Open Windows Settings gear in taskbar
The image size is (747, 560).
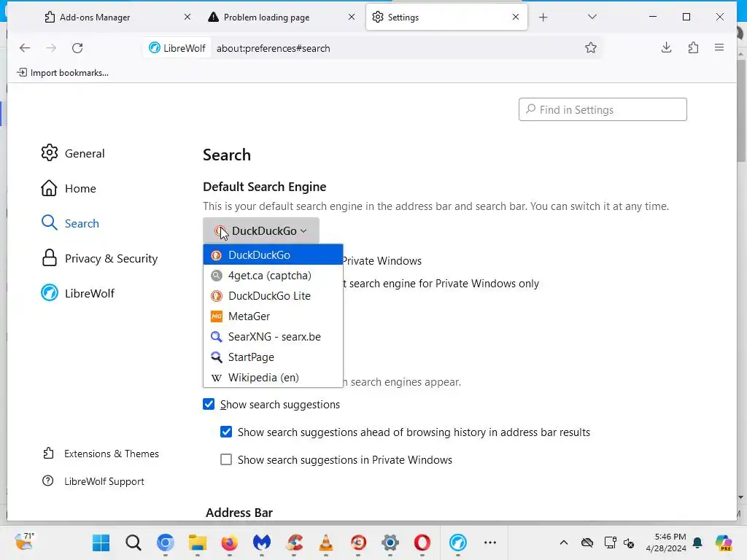(x=390, y=542)
